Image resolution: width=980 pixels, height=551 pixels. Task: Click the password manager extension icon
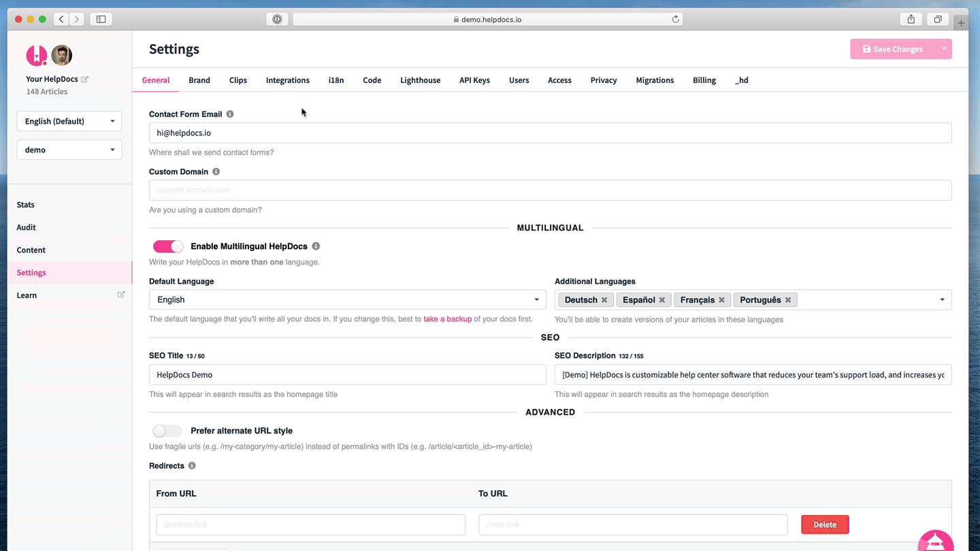[x=277, y=19]
